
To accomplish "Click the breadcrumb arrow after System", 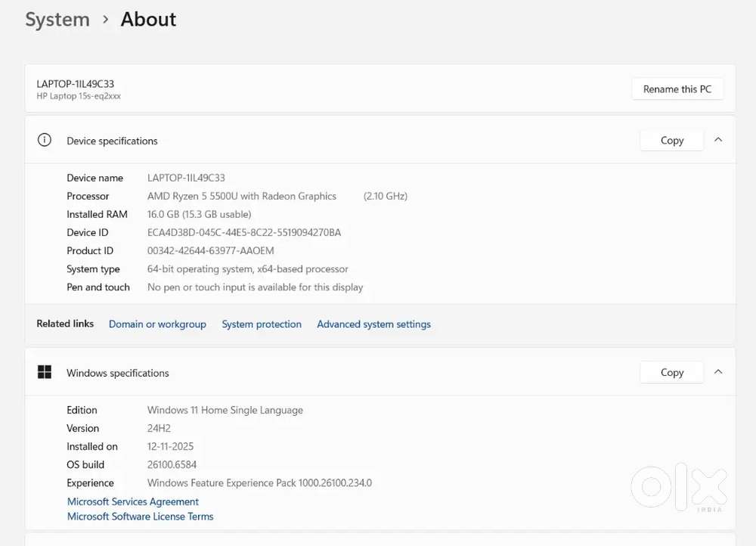I will pyautogui.click(x=105, y=20).
